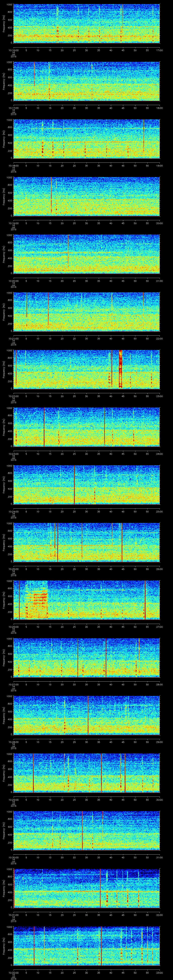This screenshot has width=173, height=980.
Task: Click the 17:00 end time label
Action: (159, 50)
